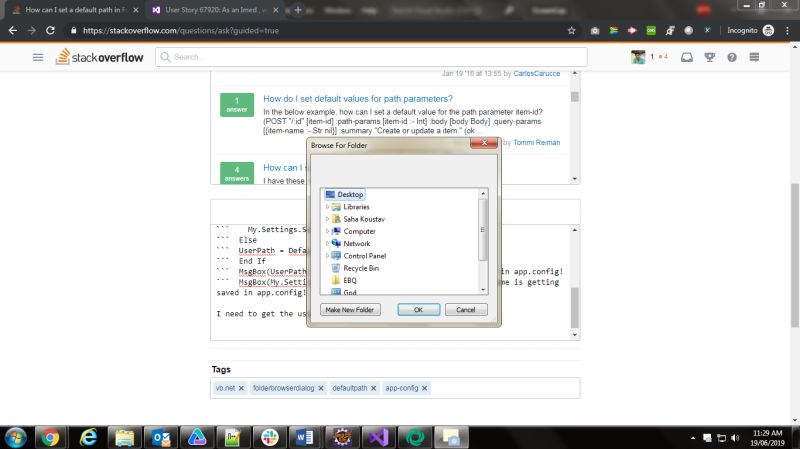The width and height of the screenshot is (800, 449).
Task: Open the Chrome three-dot menu
Action: pyautogui.click(x=788, y=31)
